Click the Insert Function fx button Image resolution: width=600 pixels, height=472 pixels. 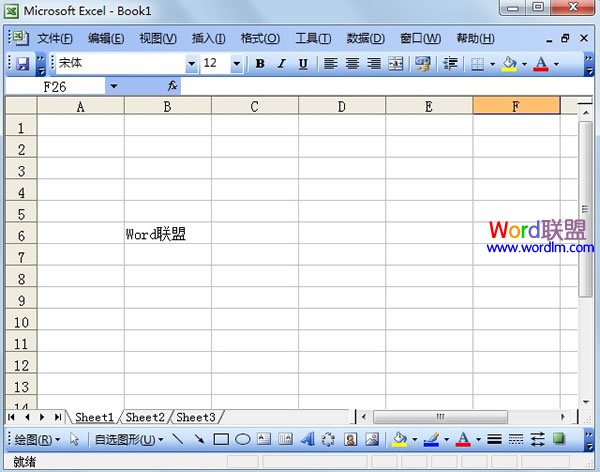[x=172, y=86]
